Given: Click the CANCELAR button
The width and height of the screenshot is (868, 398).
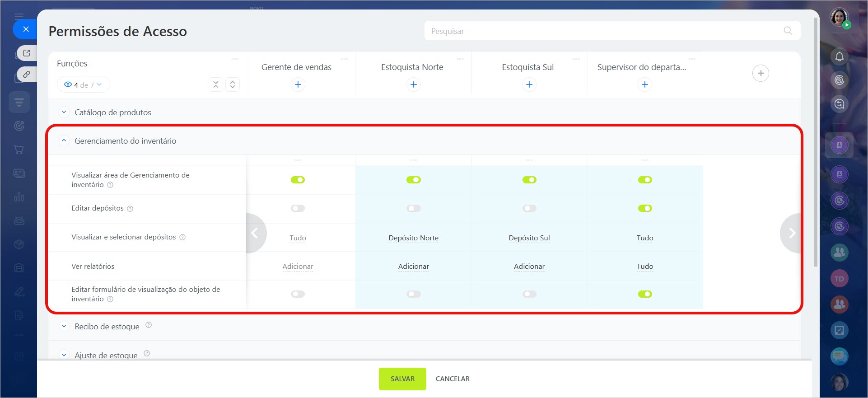Looking at the screenshot, I should [x=452, y=379].
